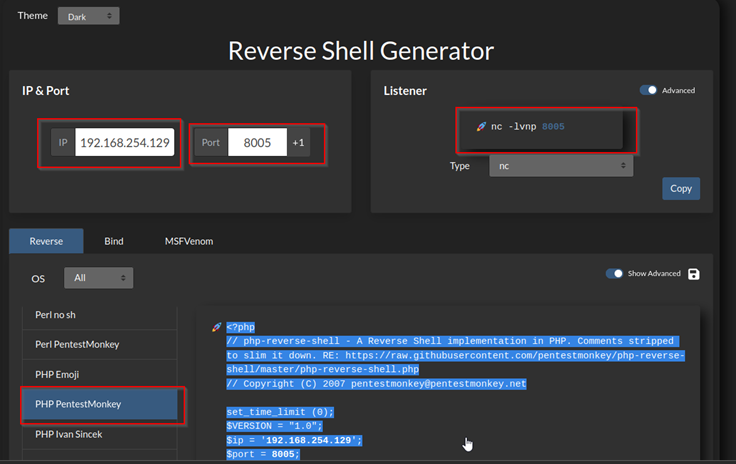Toggle the Show Advanced switch

[x=614, y=274]
